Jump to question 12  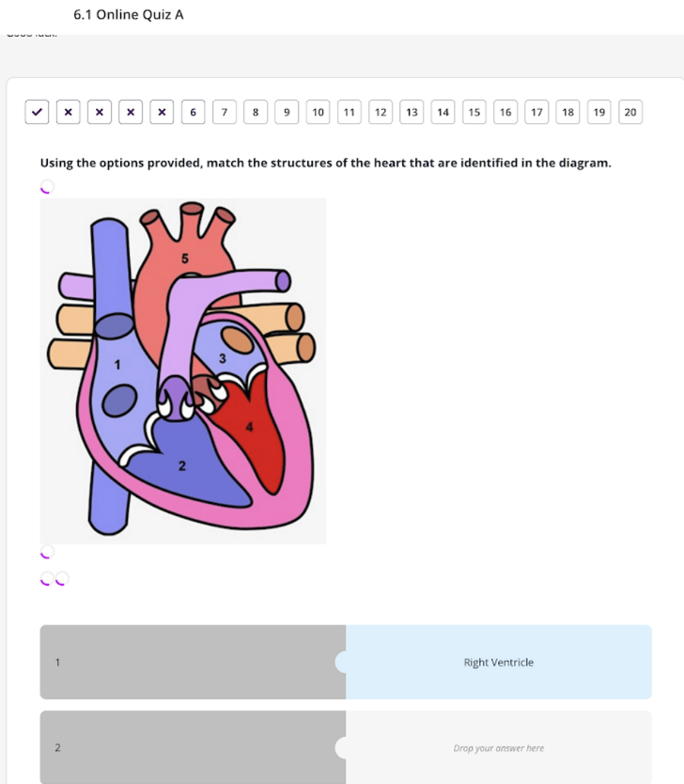click(381, 112)
